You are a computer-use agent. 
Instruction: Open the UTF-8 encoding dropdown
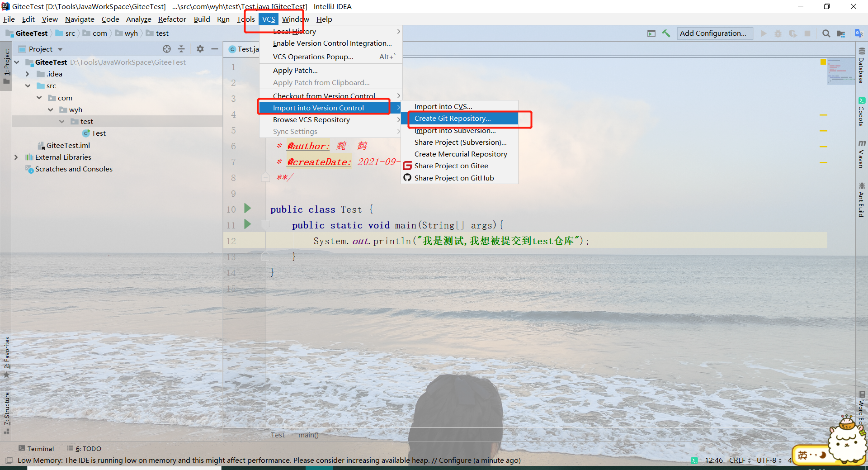(x=769, y=461)
